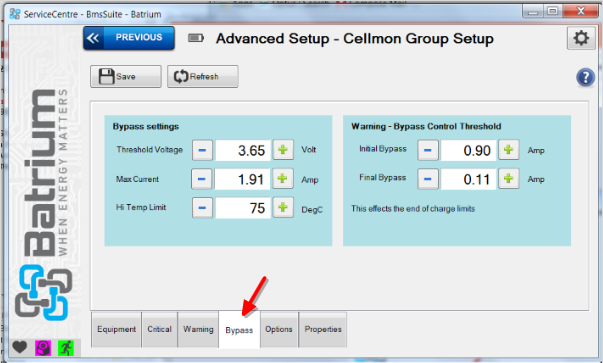Open the settings gear icon
This screenshot has height=363, width=603.
[581, 38]
